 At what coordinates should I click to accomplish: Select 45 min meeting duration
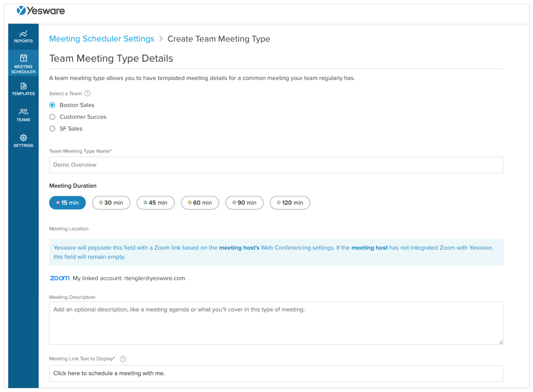155,203
